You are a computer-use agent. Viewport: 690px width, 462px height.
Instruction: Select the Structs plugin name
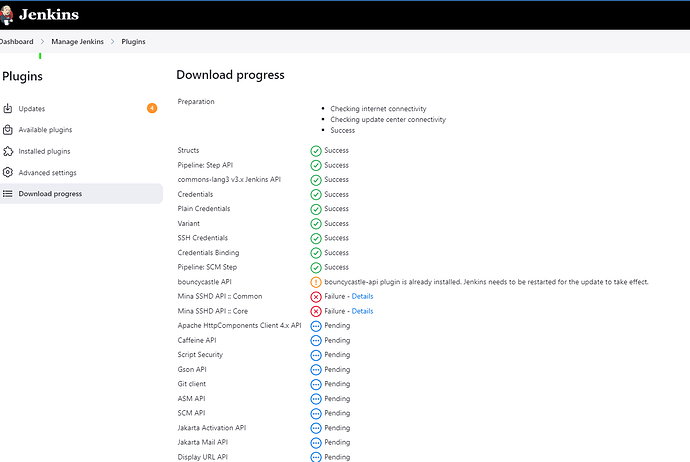(188, 150)
